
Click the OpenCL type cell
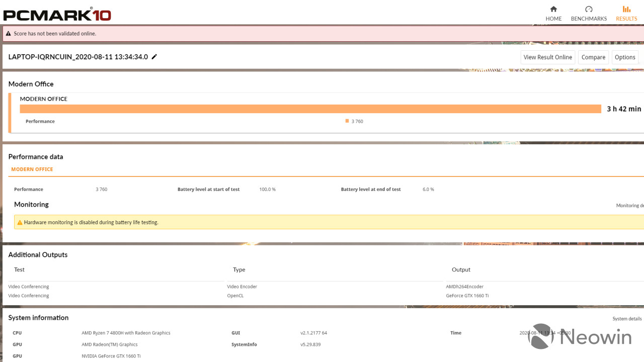coord(235,296)
